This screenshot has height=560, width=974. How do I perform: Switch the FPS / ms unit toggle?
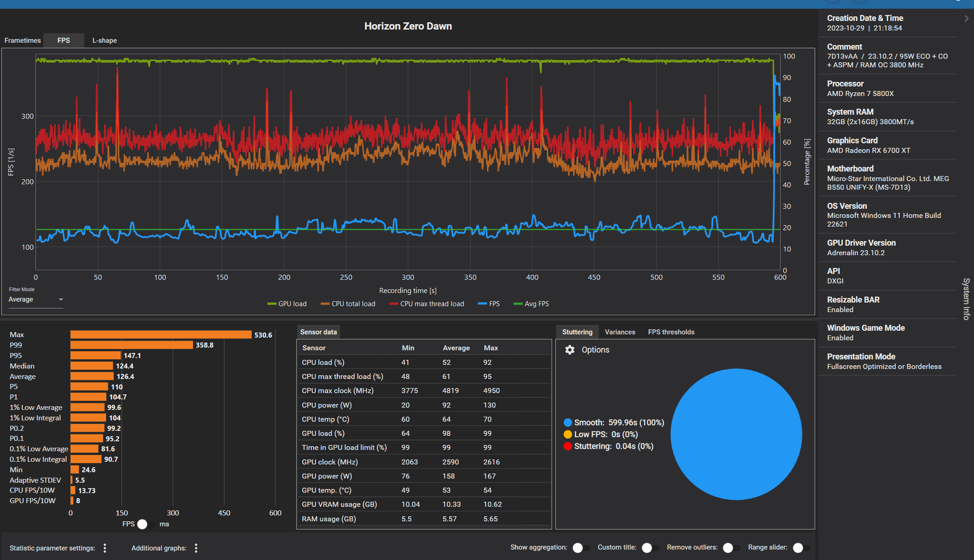coord(146,524)
